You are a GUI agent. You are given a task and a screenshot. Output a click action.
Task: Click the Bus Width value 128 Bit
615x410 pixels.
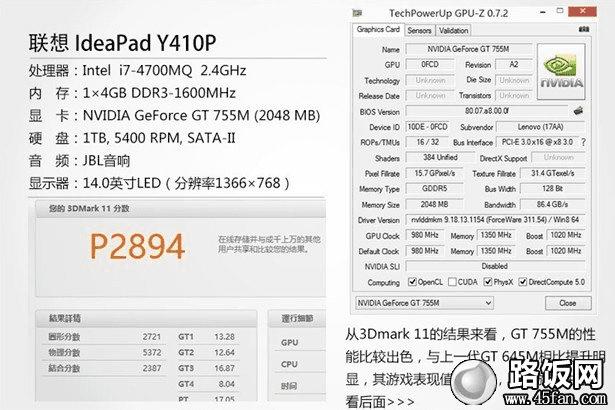pos(553,188)
